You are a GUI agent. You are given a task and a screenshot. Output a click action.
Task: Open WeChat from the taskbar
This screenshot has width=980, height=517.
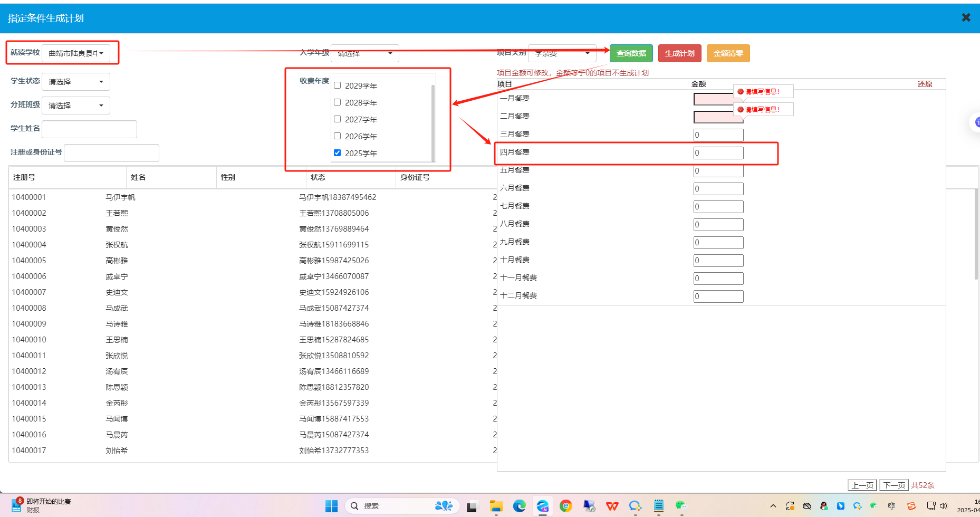click(681, 506)
